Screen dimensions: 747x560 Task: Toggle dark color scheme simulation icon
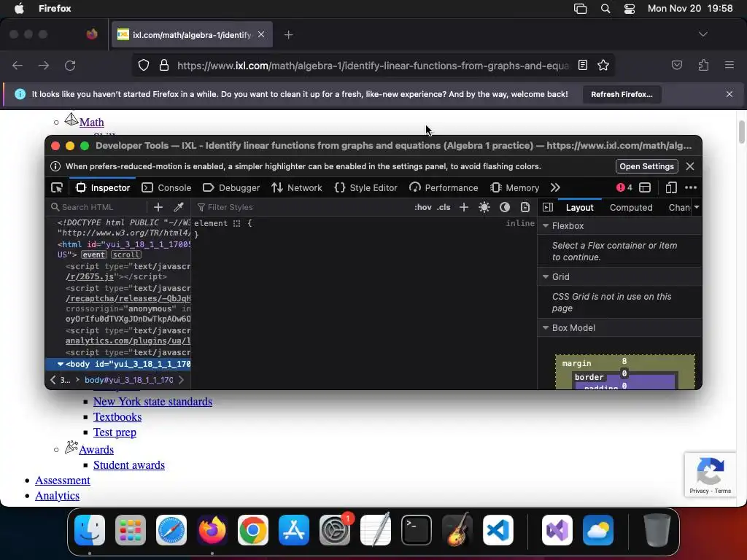tap(505, 207)
